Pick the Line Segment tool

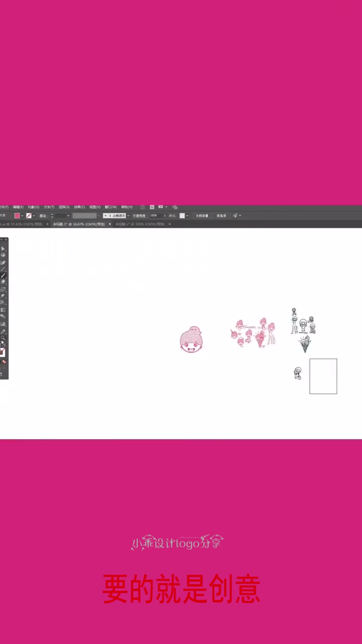(x=3, y=269)
